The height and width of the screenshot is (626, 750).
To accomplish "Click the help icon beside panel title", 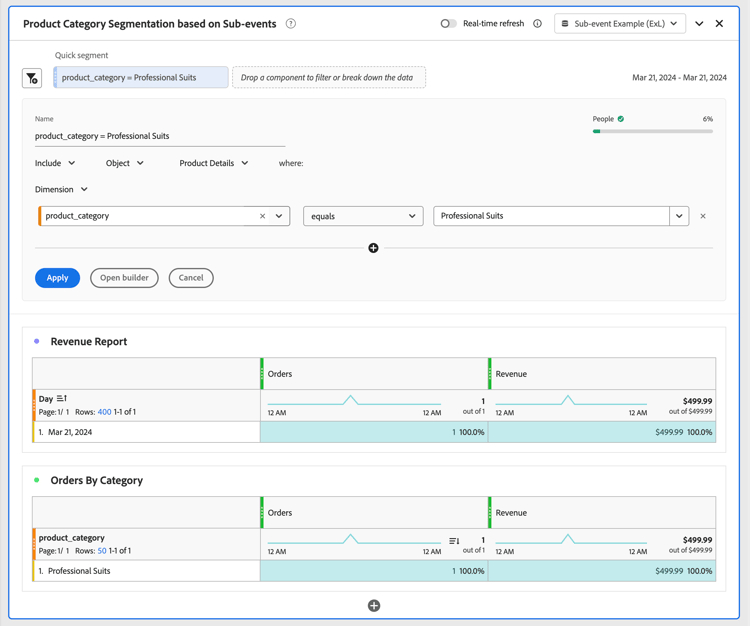I will pos(291,23).
